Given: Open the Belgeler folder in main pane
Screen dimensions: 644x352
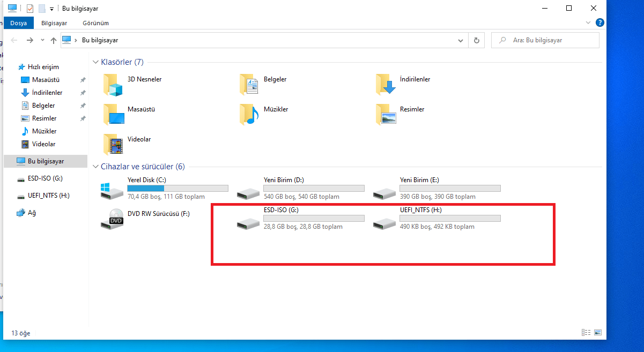Looking at the screenshot, I should 263,84.
